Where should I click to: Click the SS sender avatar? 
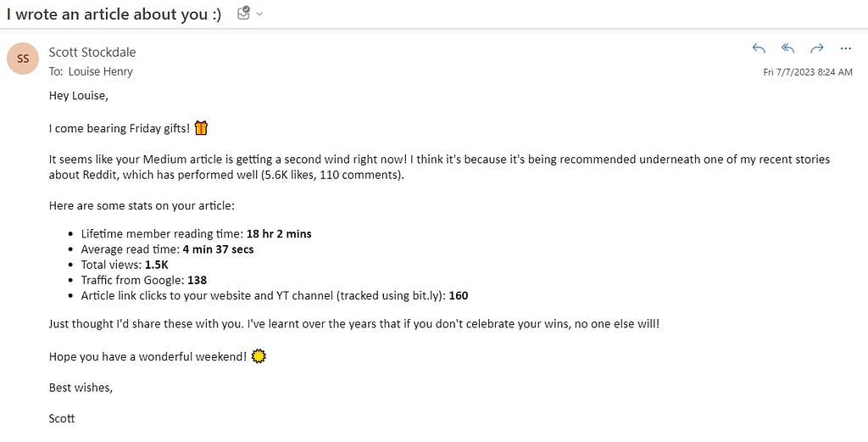click(23, 59)
